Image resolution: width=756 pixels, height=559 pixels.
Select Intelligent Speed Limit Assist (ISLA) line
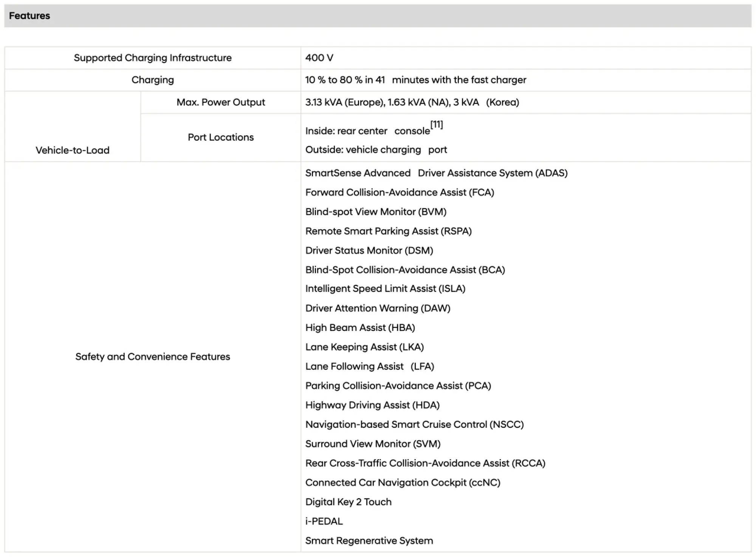pos(385,289)
